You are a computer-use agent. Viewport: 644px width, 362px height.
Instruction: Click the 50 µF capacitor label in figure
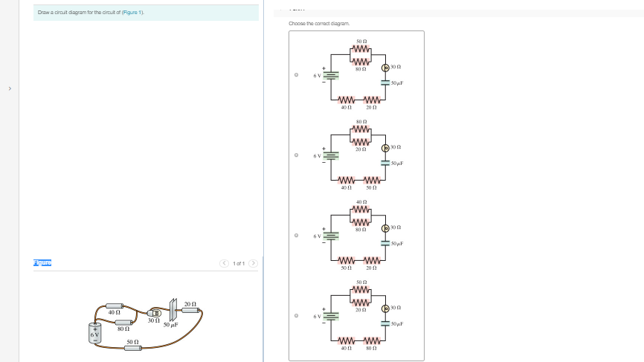click(x=170, y=325)
